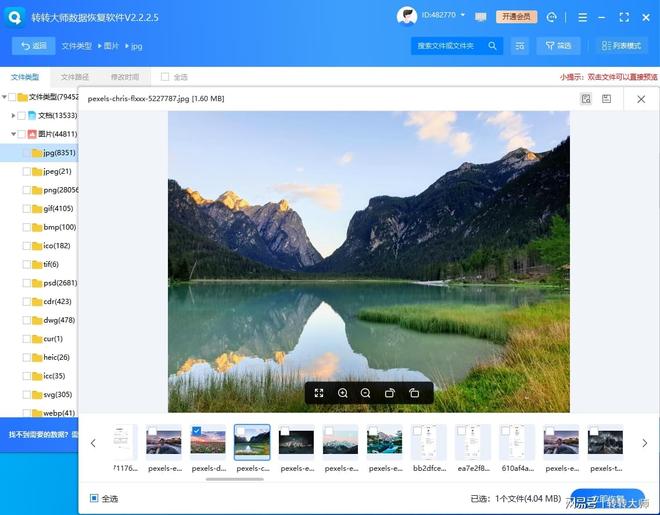Check the gif(4105) folder checkbox
Screen dimensions: 660x515
pos(27,208)
